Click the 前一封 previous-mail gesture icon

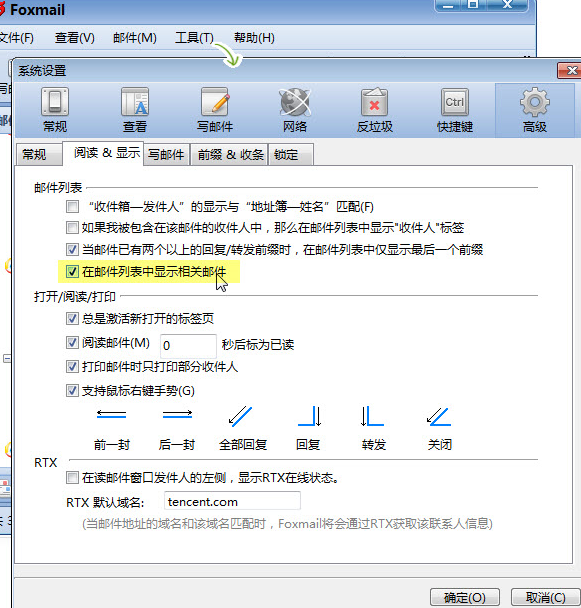(111, 415)
